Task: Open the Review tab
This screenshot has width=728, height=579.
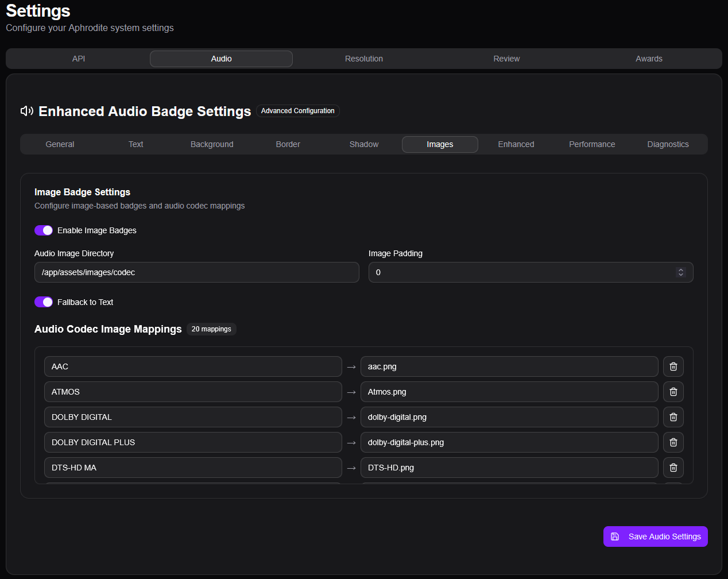Action: click(x=506, y=59)
